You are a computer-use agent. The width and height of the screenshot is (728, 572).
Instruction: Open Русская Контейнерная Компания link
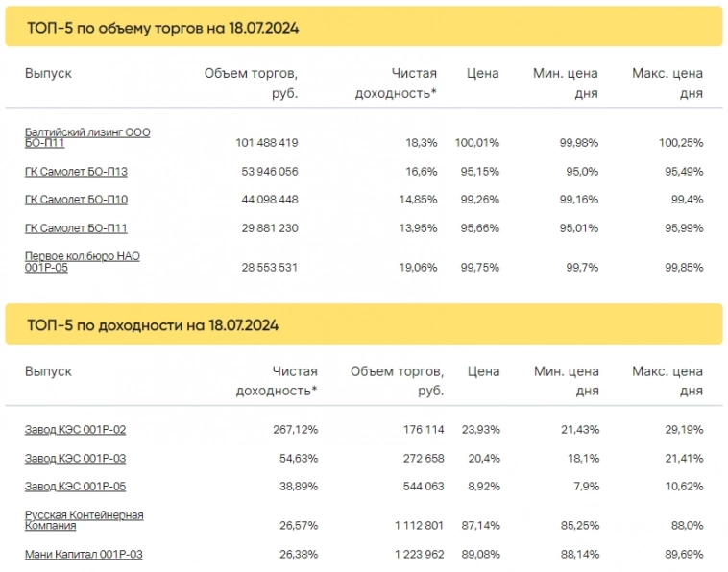tap(84, 520)
